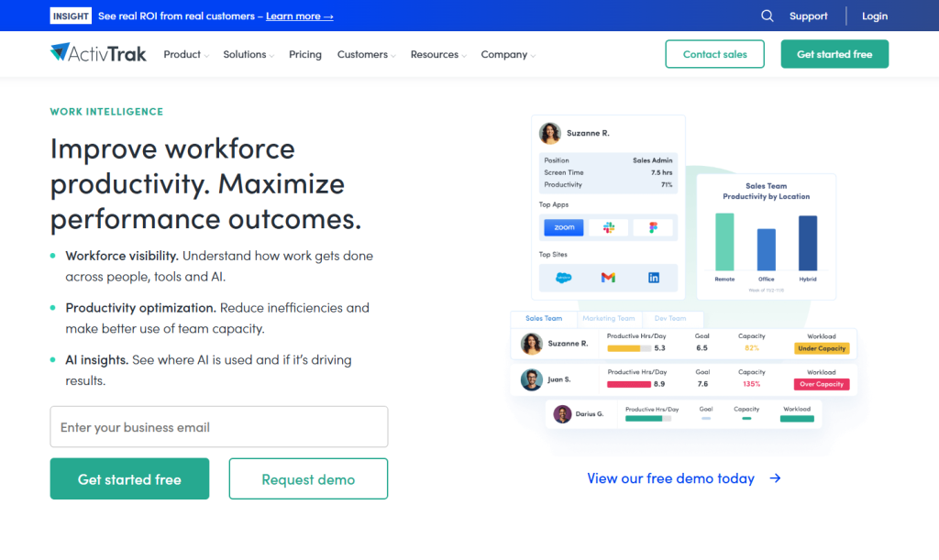The width and height of the screenshot is (939, 560).
Task: Click the Contact sales button
Action: click(x=714, y=54)
